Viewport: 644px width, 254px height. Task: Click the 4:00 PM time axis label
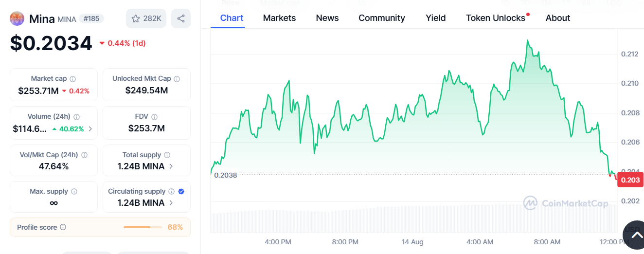pyautogui.click(x=278, y=242)
